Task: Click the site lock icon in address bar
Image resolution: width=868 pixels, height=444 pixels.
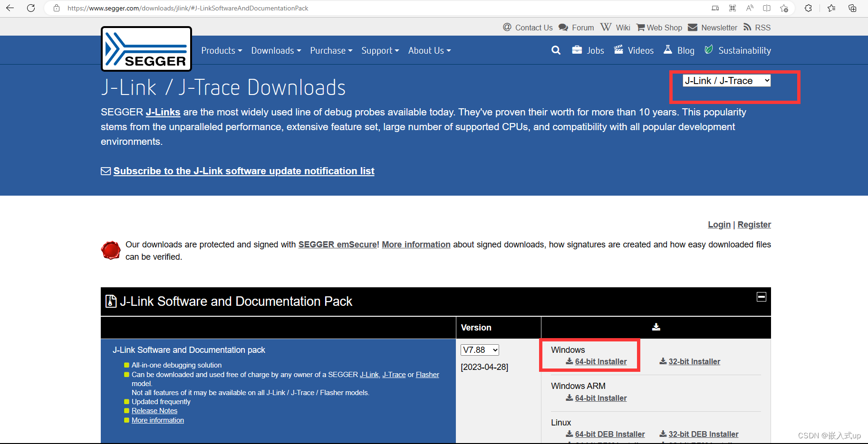Action: coord(57,8)
